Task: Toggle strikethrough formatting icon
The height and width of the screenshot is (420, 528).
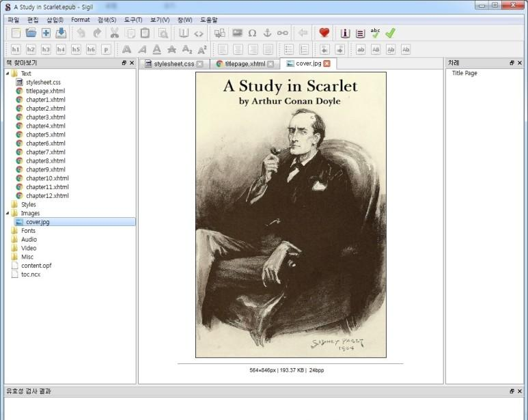Action: (171, 49)
